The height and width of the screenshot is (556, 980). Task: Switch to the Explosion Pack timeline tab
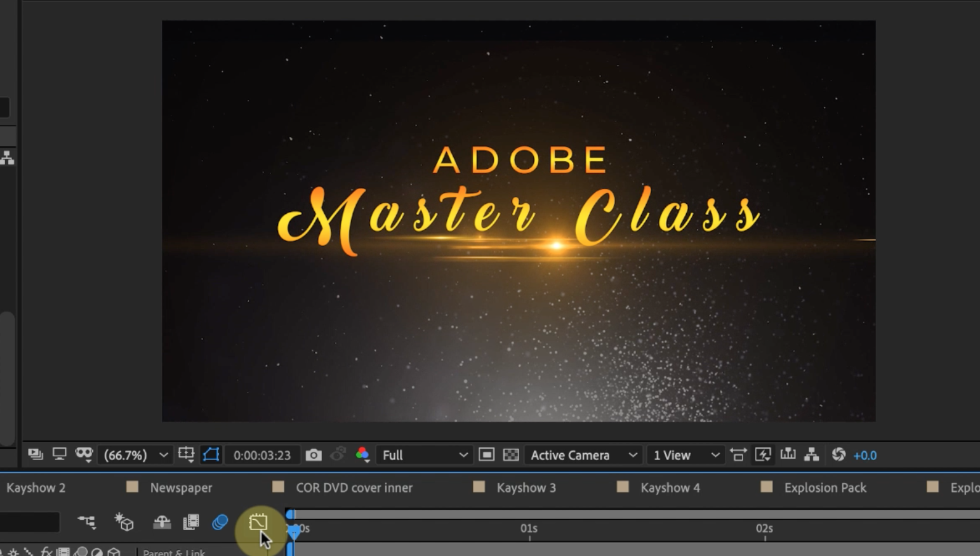(x=825, y=487)
